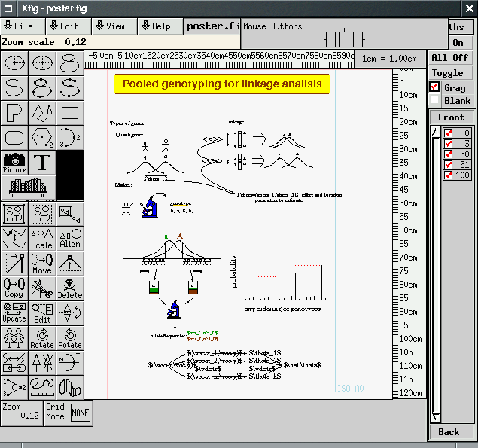Click the Grid Mode NONE setting
Screen dimensions: 478x448
[x=78, y=413]
